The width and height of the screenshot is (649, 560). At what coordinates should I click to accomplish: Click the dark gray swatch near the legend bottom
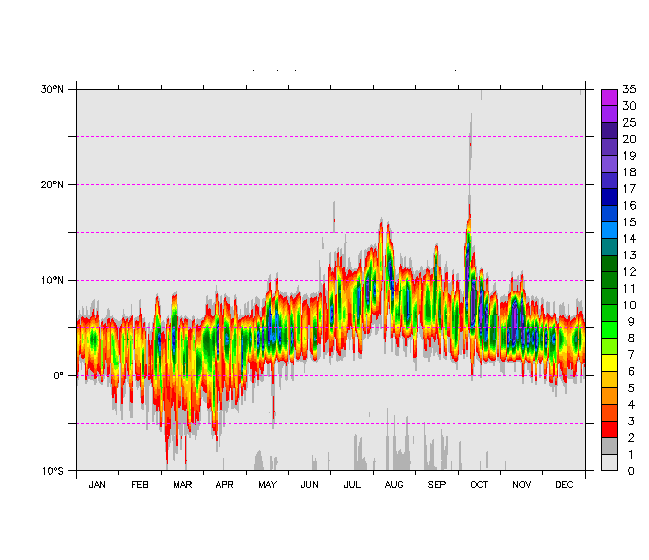click(609, 445)
